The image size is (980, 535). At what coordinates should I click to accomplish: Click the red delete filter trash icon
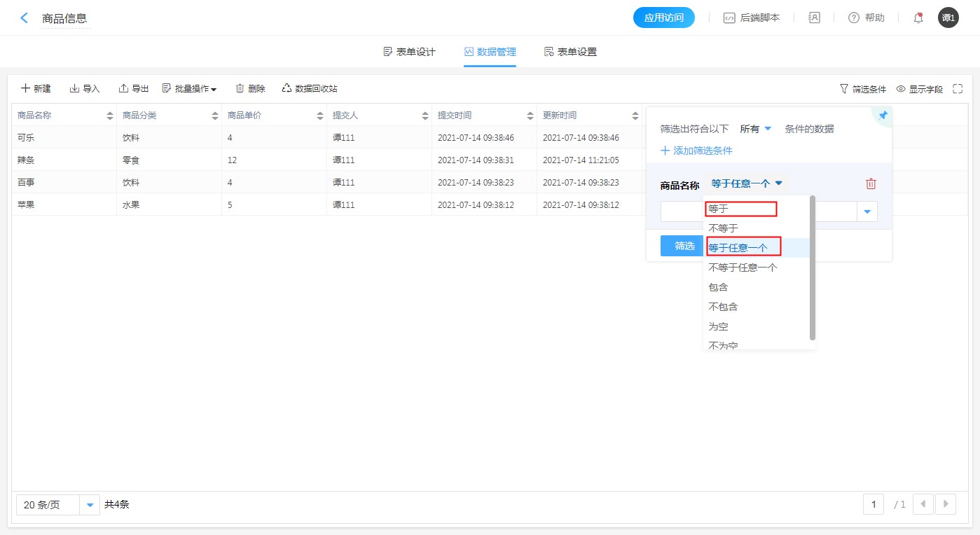coord(871,184)
